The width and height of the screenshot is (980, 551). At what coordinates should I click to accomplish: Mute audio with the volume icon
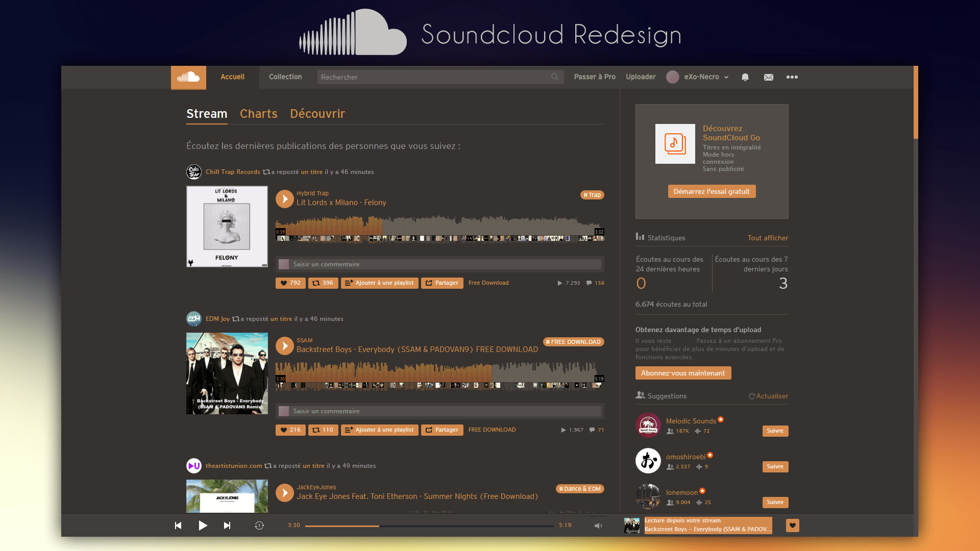click(x=597, y=525)
